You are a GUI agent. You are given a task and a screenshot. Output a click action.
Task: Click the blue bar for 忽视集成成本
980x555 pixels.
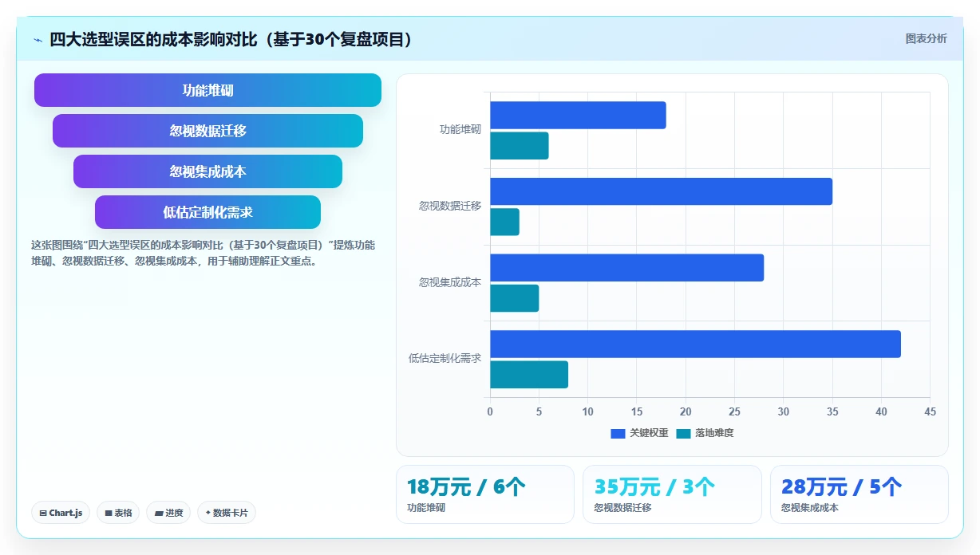(x=626, y=268)
